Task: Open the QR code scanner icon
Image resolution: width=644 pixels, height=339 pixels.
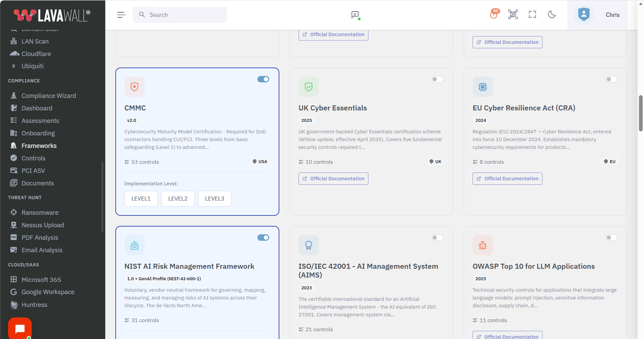Action: (513, 15)
